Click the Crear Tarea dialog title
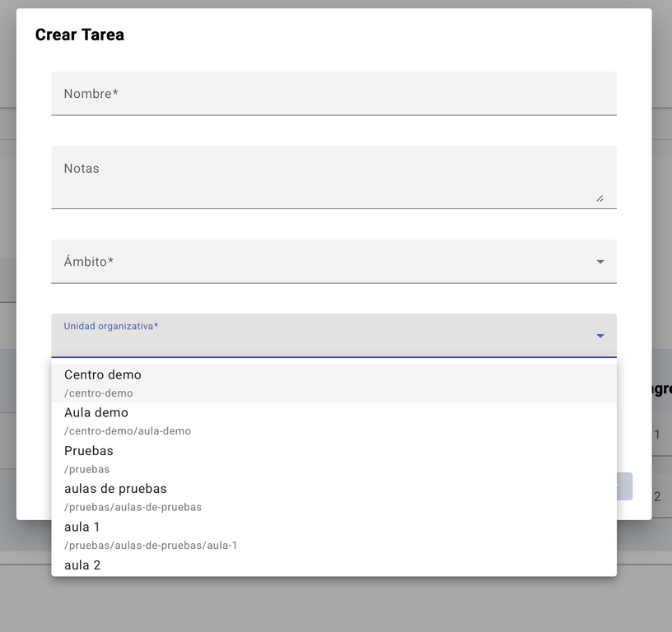 (x=80, y=35)
